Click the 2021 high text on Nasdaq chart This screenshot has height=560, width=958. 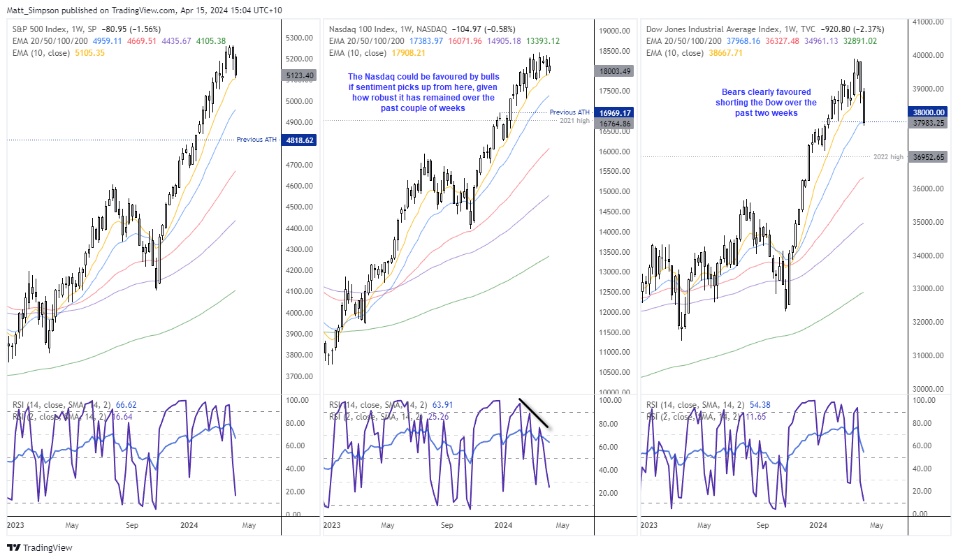[x=574, y=121]
